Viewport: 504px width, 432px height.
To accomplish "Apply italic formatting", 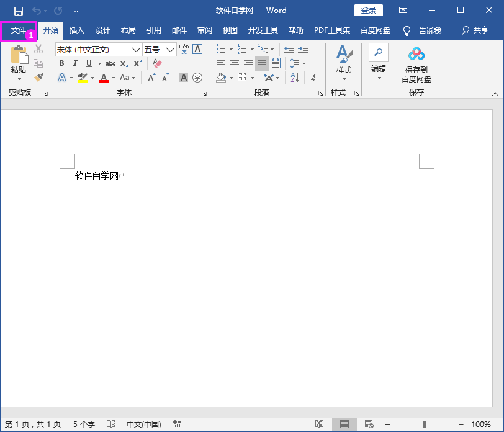I will pyautogui.click(x=75, y=63).
